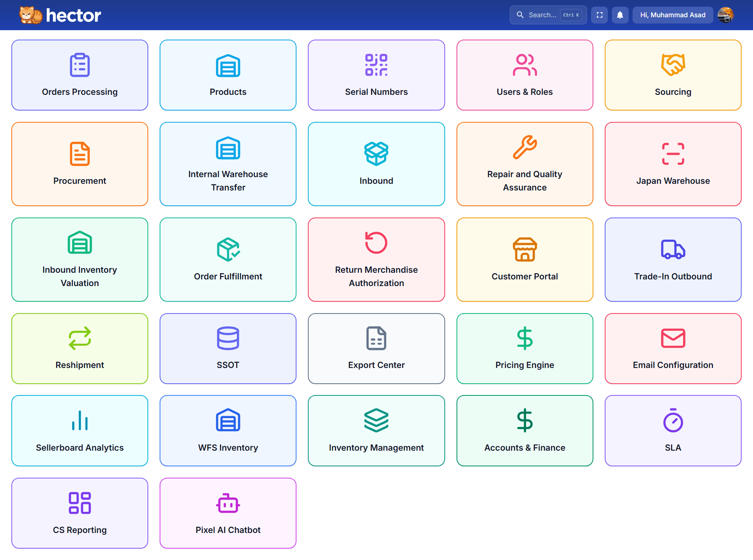The image size is (753, 560).
Task: Click the Inbound label text
Action: (x=376, y=181)
